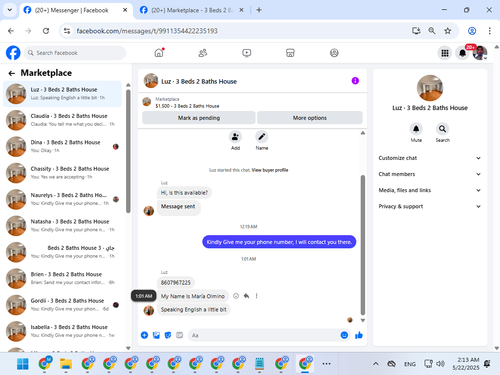Expand Customize chat section

coord(430,158)
